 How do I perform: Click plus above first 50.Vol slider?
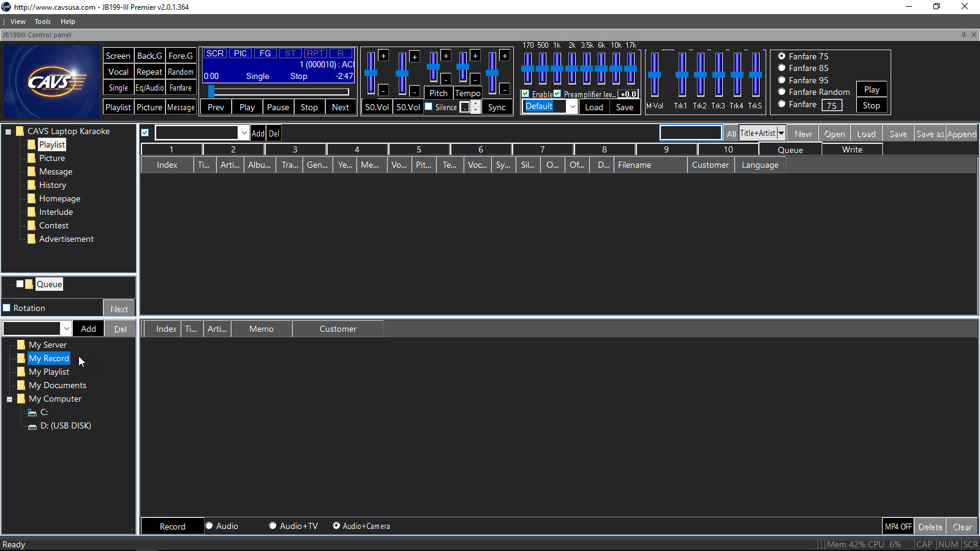pos(383,56)
